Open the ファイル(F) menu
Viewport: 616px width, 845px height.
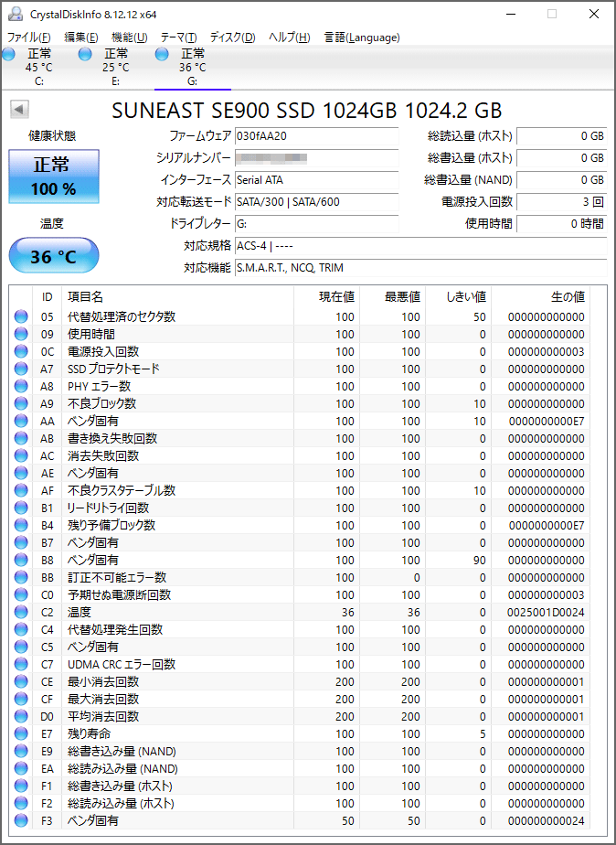pyautogui.click(x=28, y=37)
